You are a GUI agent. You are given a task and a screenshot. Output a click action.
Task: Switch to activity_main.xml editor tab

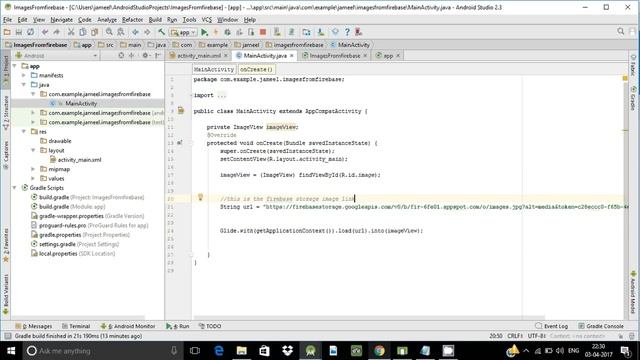[199, 56]
